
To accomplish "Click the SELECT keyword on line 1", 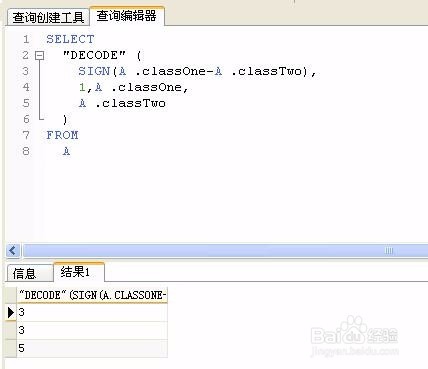I will (70, 39).
